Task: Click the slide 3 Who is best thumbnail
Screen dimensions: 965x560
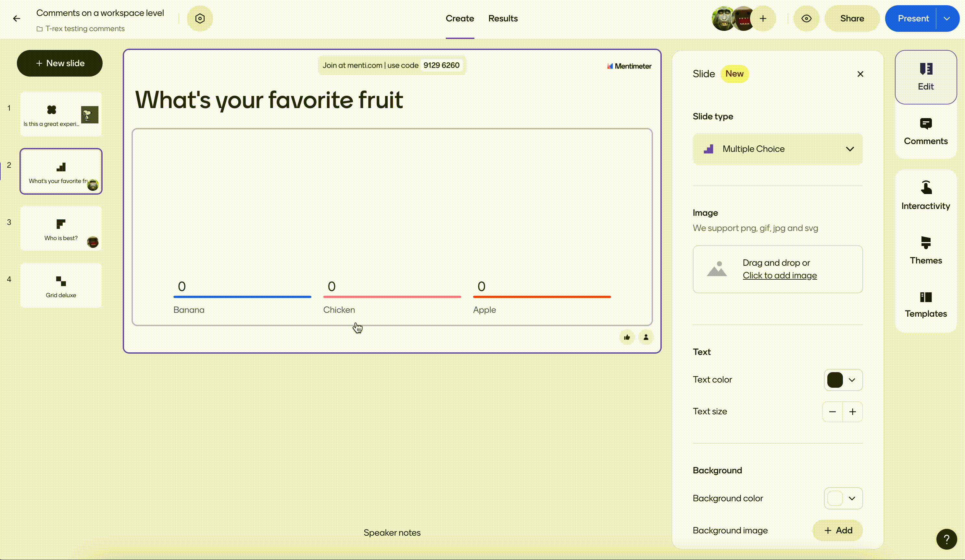Action: tap(61, 229)
